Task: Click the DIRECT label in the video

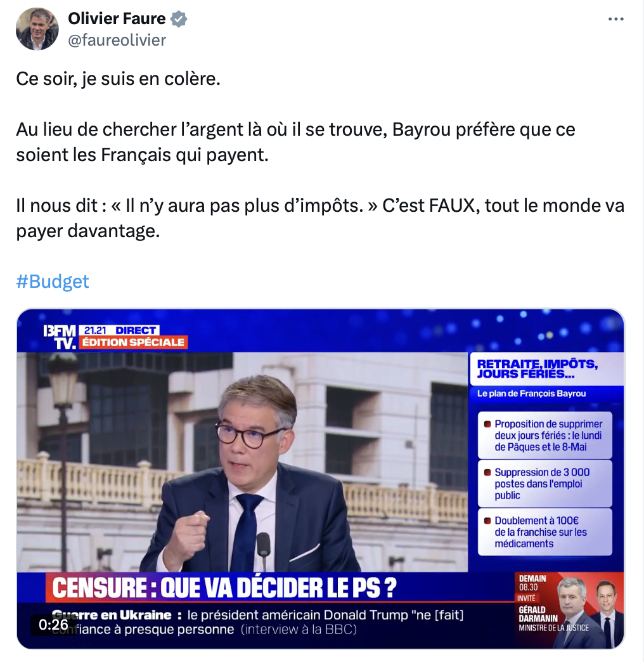Action: click(x=136, y=330)
